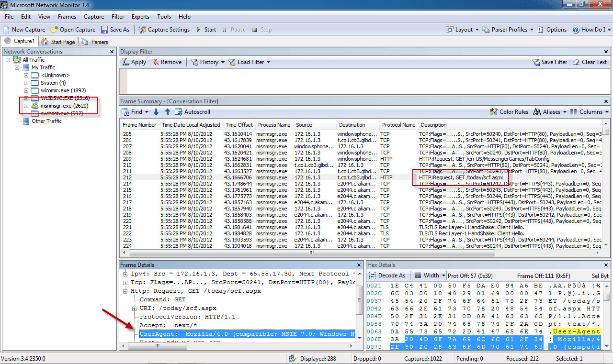Save Filter in Display Filter pane
Viewport: 613px width, 364px height.
pyautogui.click(x=549, y=62)
